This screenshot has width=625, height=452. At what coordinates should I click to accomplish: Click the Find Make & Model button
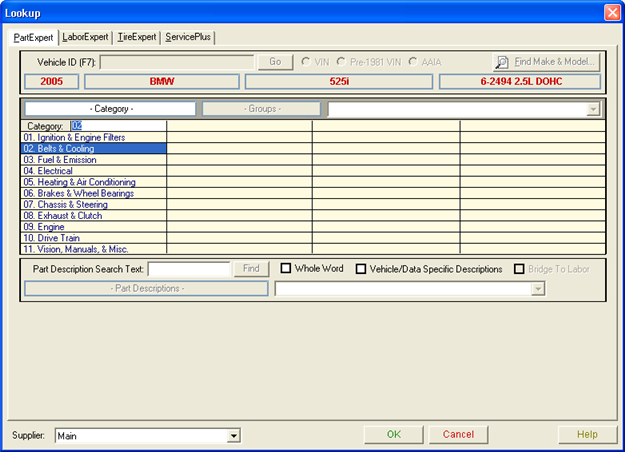coord(545,61)
